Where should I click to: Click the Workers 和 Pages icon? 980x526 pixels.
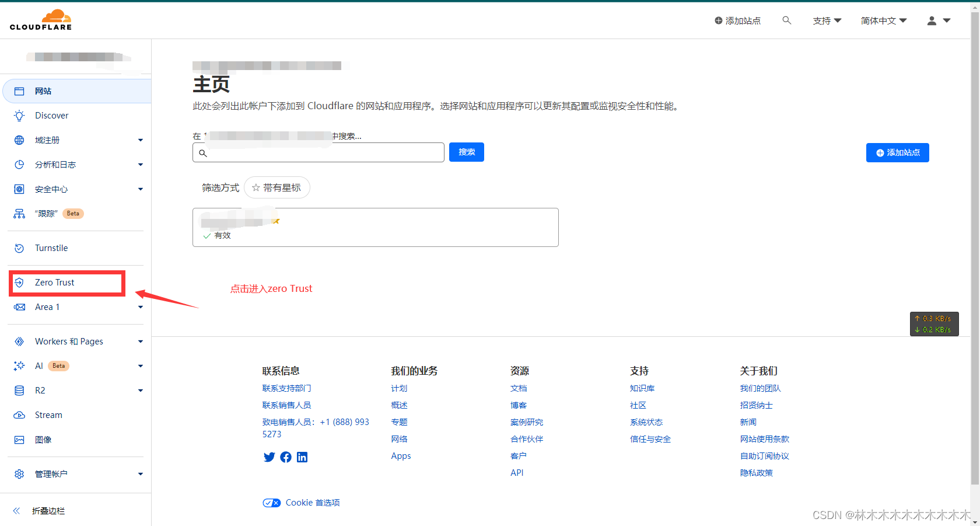coord(19,342)
